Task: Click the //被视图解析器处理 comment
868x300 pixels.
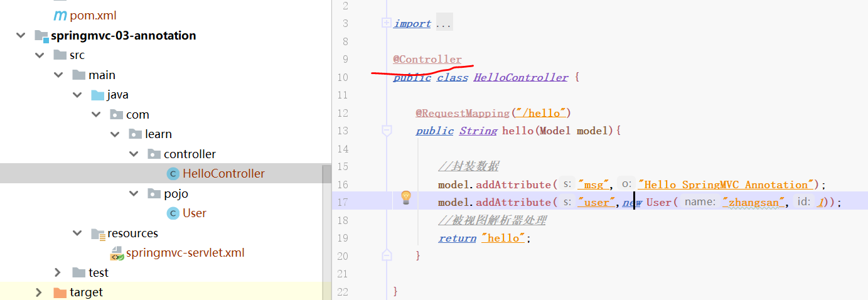Action: point(492,220)
